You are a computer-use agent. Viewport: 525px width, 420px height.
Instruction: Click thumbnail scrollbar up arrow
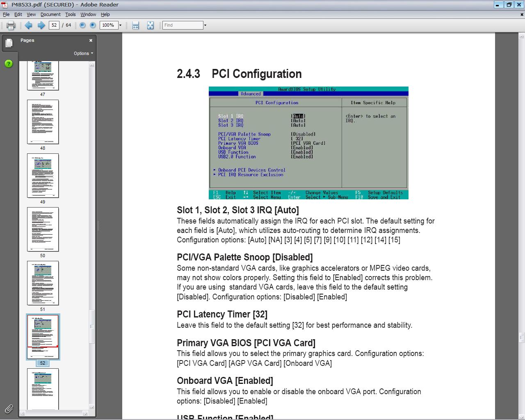coord(92,64)
